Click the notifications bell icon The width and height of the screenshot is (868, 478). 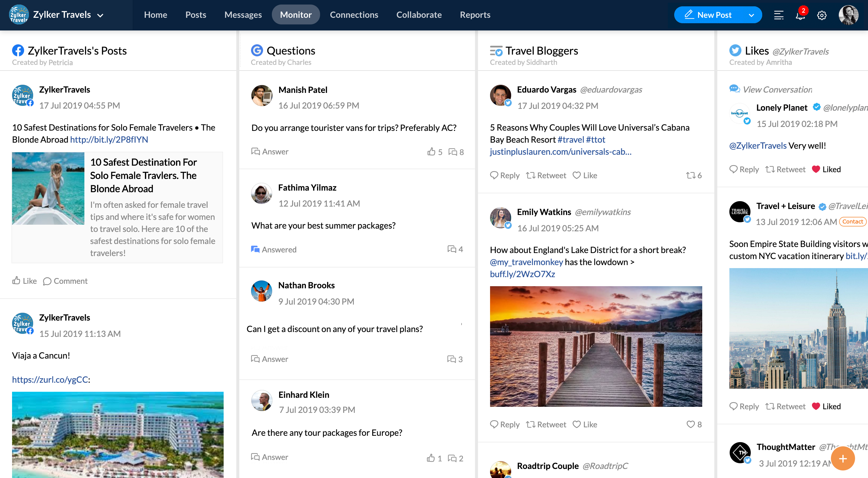[800, 15]
